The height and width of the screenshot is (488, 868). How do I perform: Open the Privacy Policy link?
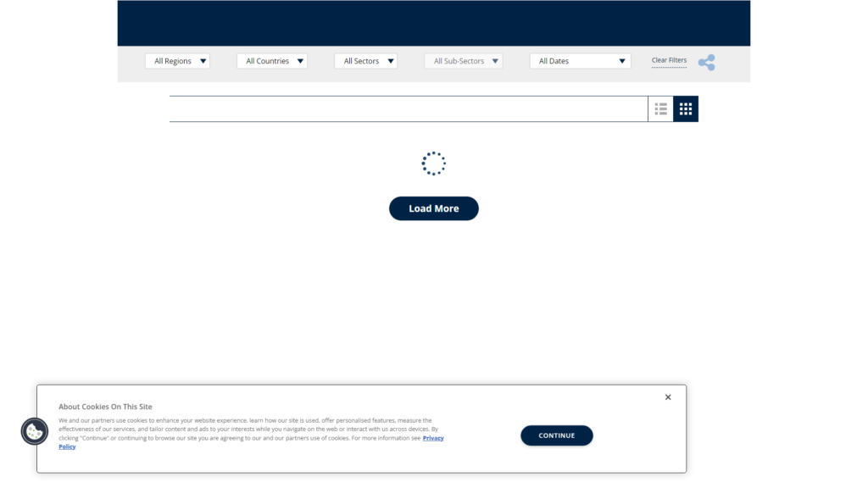coord(433,438)
